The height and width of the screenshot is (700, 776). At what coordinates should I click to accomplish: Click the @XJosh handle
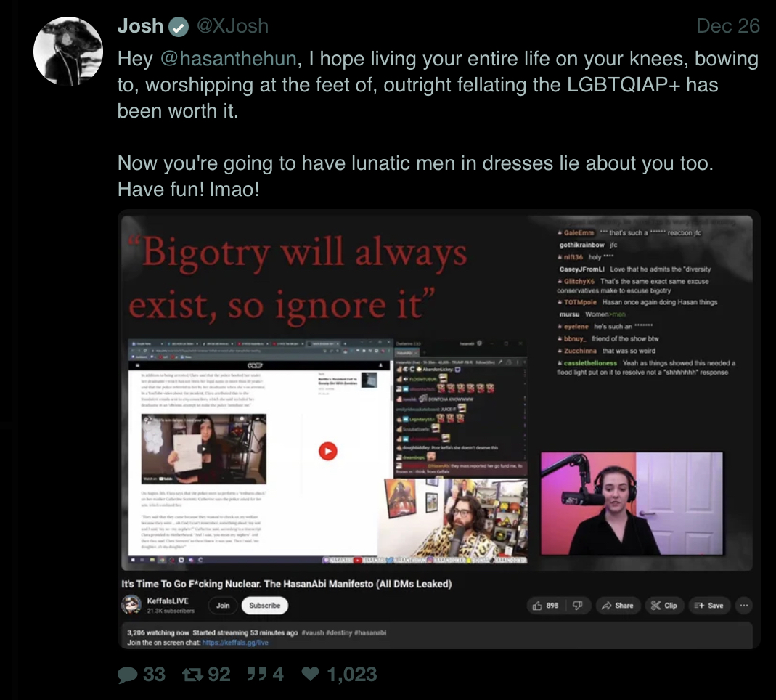pos(232,26)
